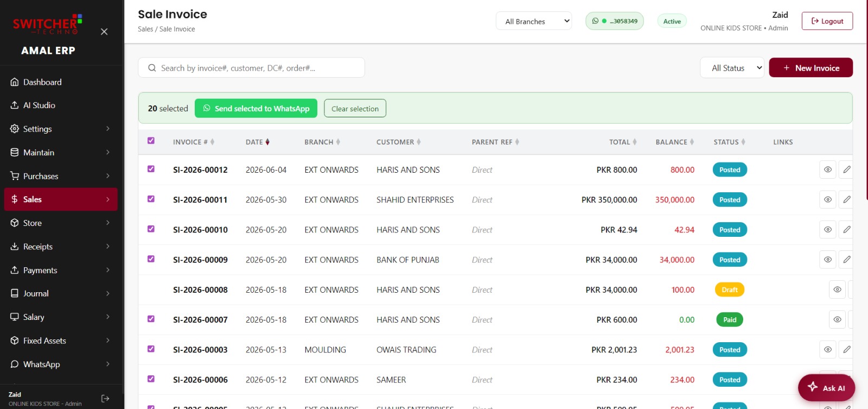The height and width of the screenshot is (409, 868).
Task: Click the Active status badge in header
Action: click(672, 21)
